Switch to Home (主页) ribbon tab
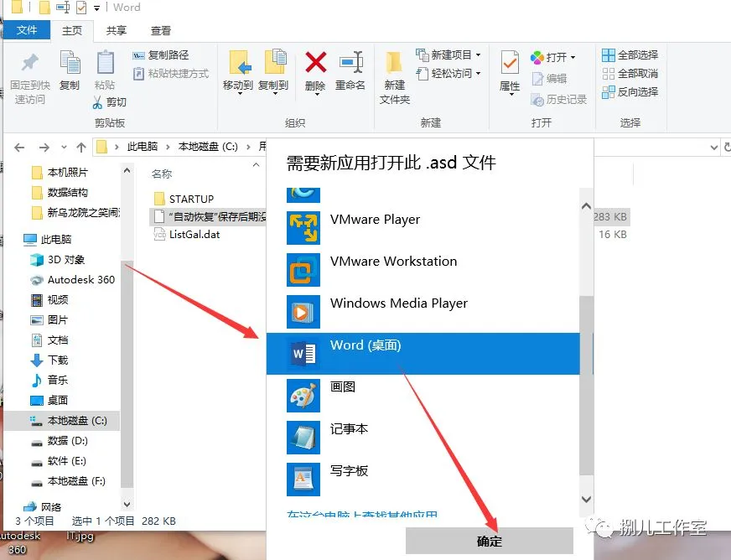 coord(72,31)
